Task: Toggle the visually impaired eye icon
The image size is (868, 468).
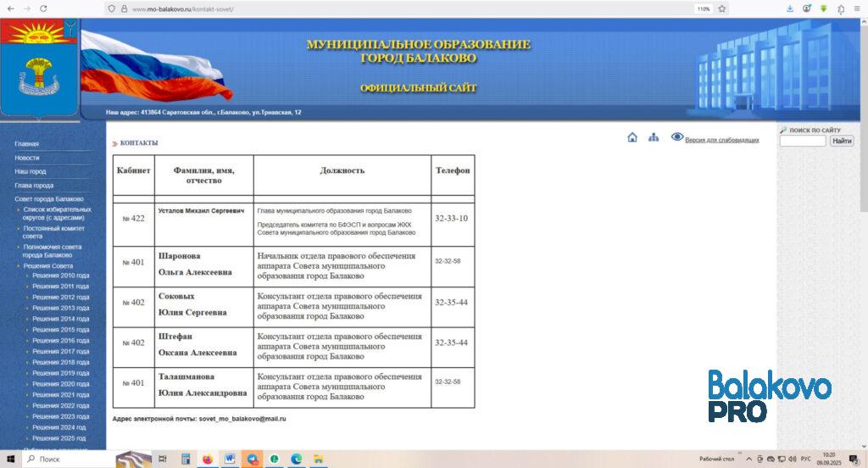Action: (x=677, y=136)
